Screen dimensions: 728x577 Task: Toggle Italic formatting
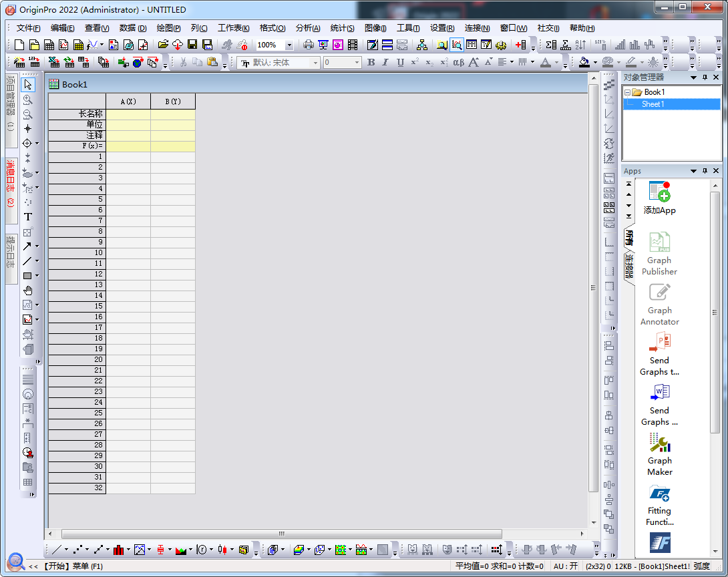385,62
